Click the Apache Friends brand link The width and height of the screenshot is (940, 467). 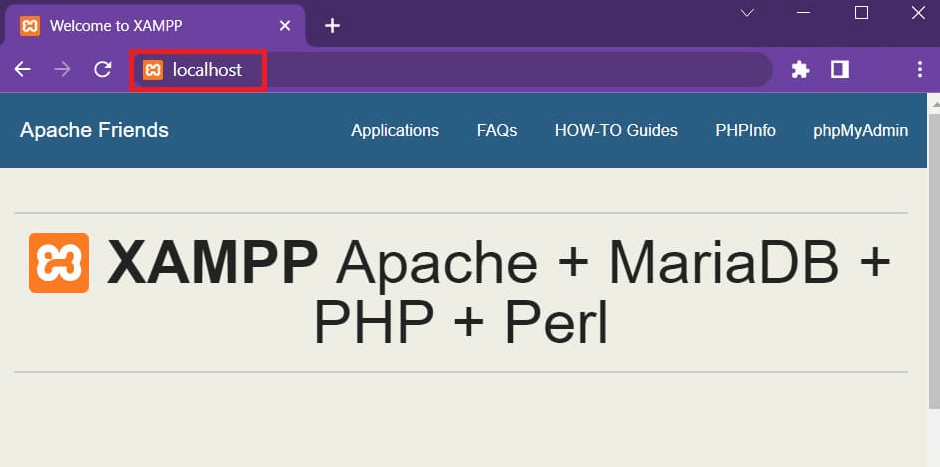[x=94, y=130]
